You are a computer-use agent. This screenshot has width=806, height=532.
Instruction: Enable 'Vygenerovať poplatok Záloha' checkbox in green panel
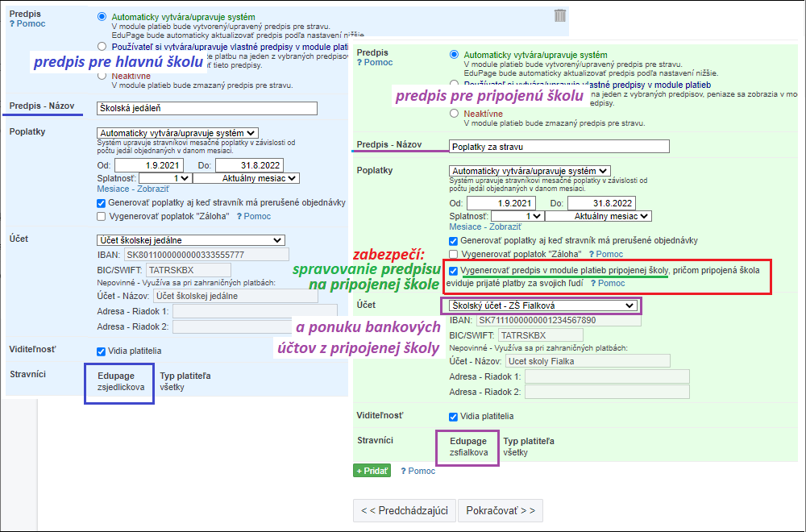coord(453,254)
